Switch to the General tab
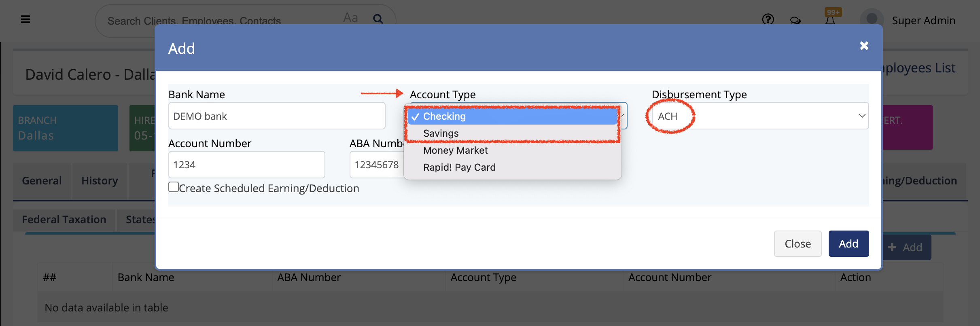This screenshot has width=980, height=326. (x=42, y=181)
